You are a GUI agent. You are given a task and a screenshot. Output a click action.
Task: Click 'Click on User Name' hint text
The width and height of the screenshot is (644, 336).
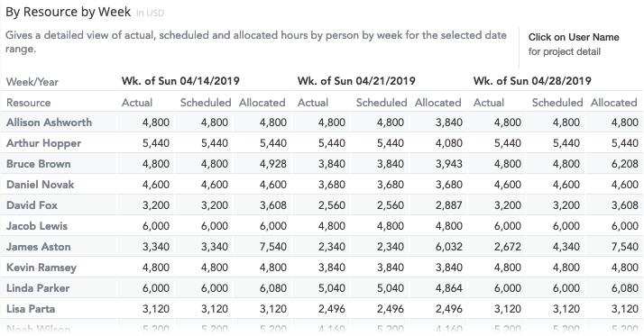tap(574, 37)
